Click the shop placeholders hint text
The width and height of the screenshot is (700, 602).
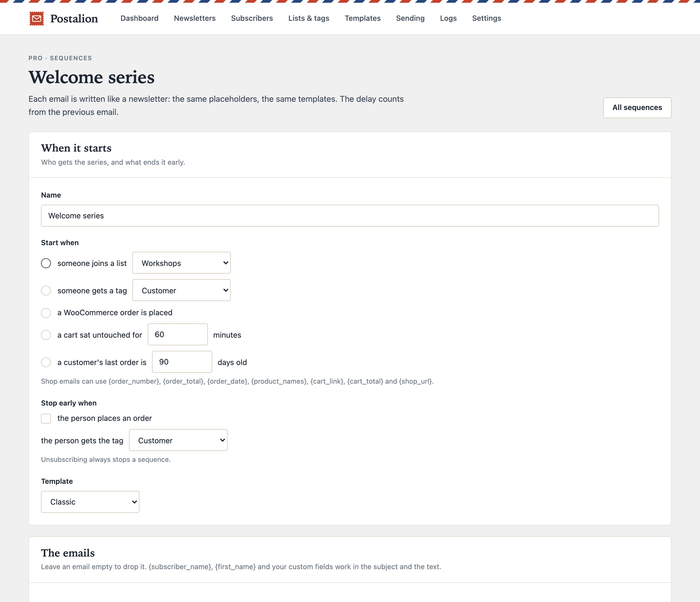(x=237, y=381)
